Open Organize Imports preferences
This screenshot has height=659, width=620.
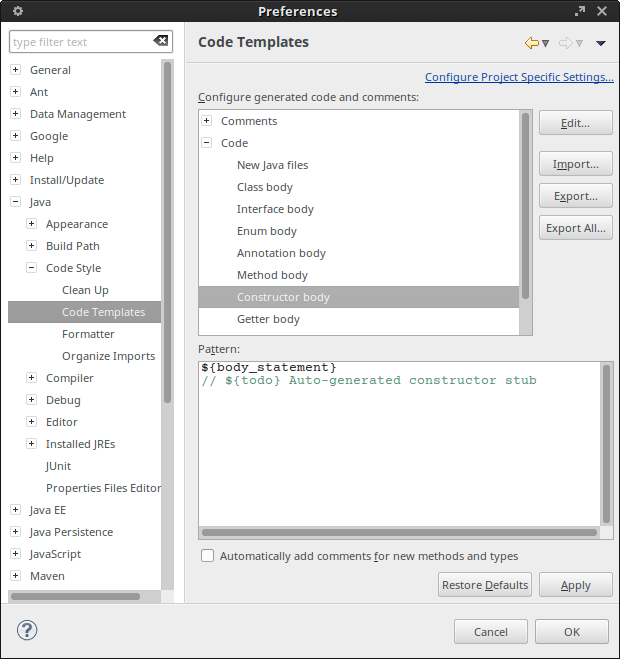click(108, 356)
